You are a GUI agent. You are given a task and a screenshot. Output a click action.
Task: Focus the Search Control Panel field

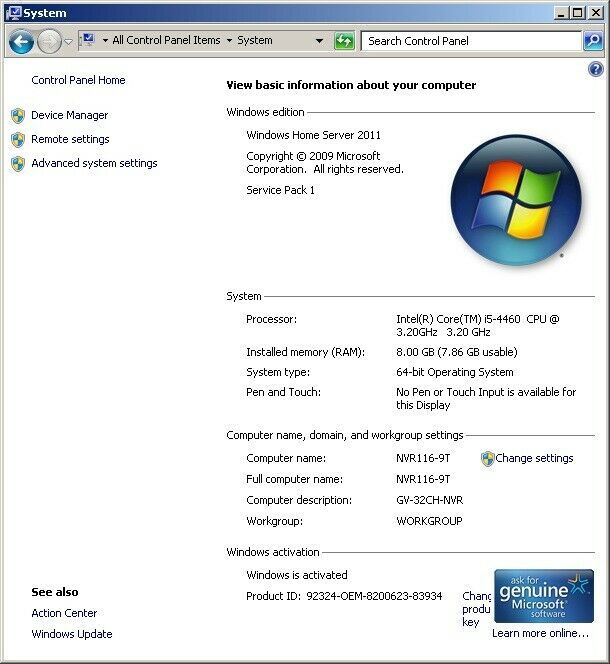471,41
